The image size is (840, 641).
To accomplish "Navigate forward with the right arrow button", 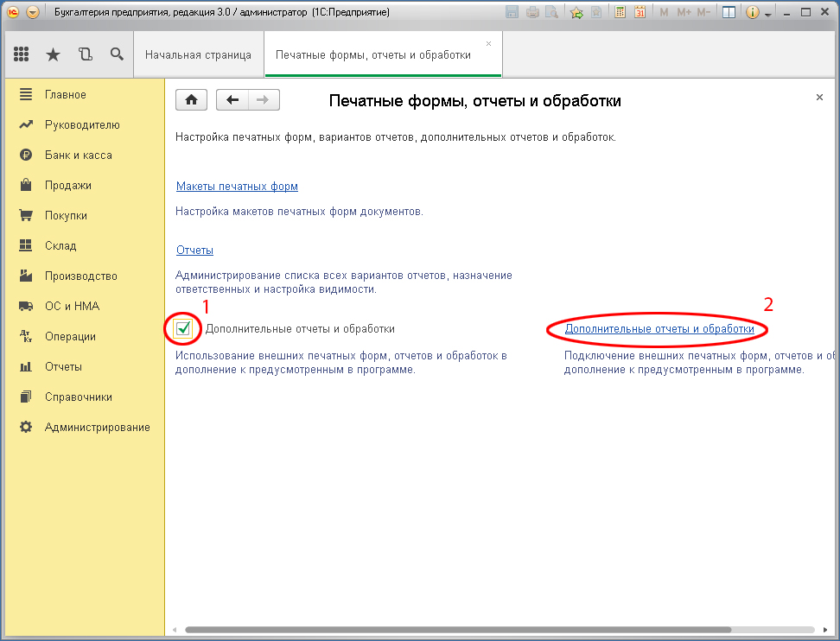I will pos(263,99).
